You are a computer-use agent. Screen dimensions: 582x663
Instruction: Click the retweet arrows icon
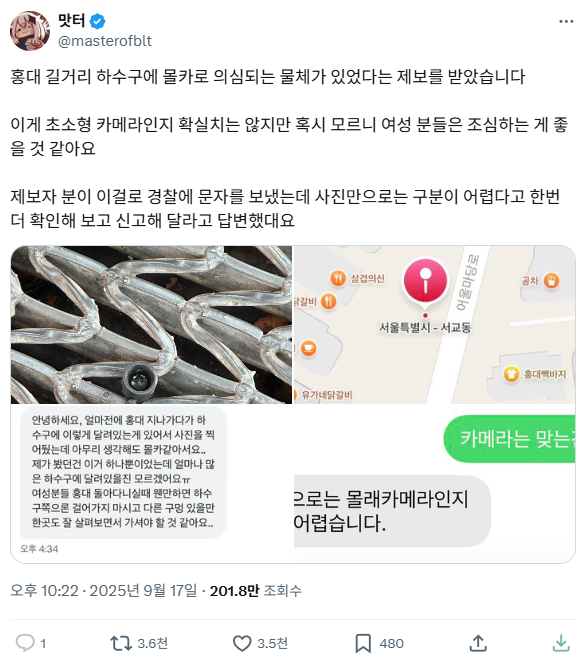[x=121, y=643]
